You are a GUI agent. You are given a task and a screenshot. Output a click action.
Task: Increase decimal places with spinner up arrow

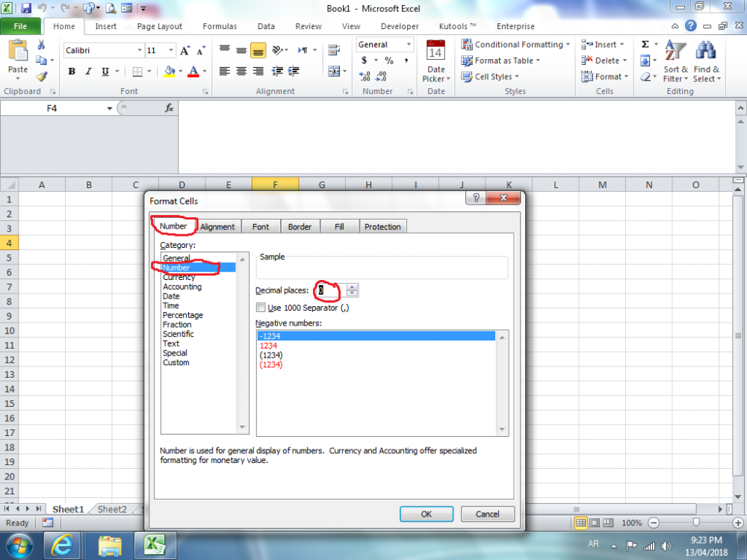[352, 287]
